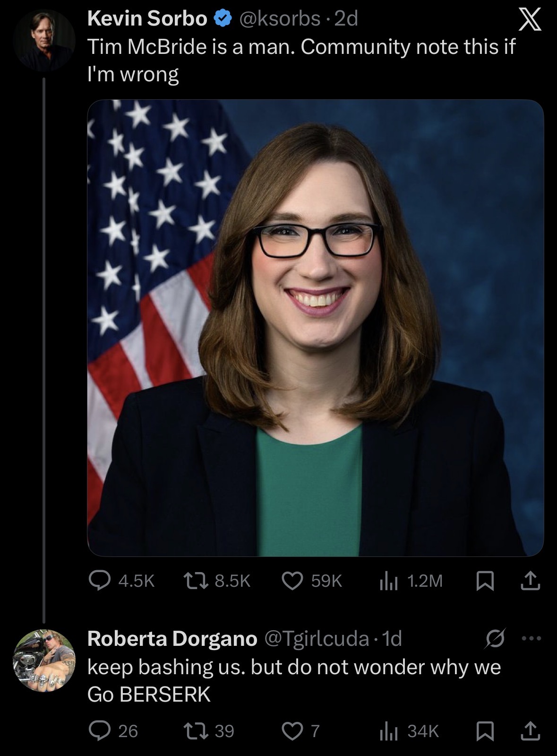Open the @ksorbs handle link
Screen dimensions: 557x756
[280, 19]
